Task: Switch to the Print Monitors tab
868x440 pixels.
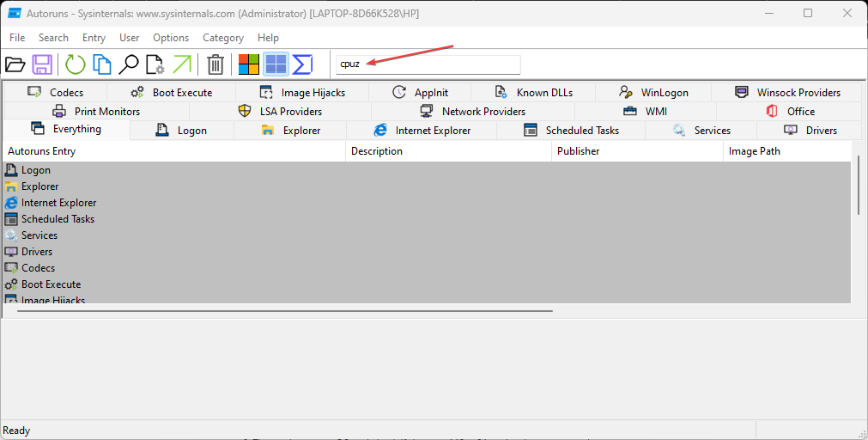Action: (x=96, y=112)
